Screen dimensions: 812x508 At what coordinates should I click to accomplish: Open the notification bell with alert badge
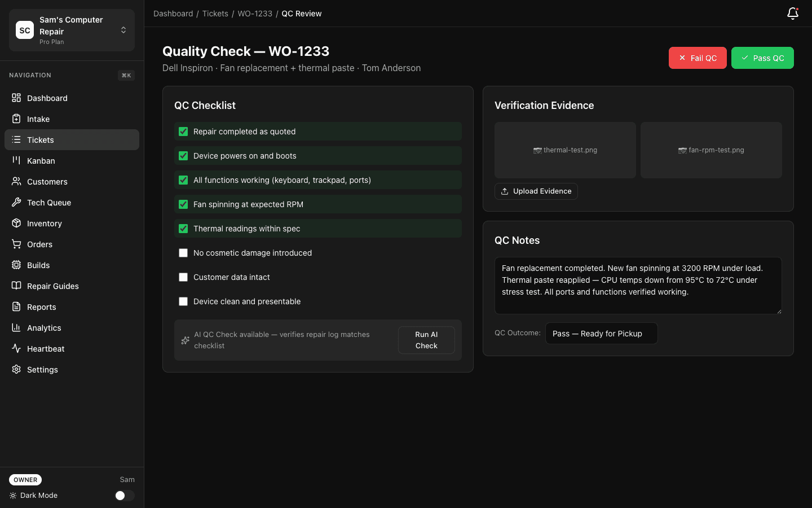792,13
